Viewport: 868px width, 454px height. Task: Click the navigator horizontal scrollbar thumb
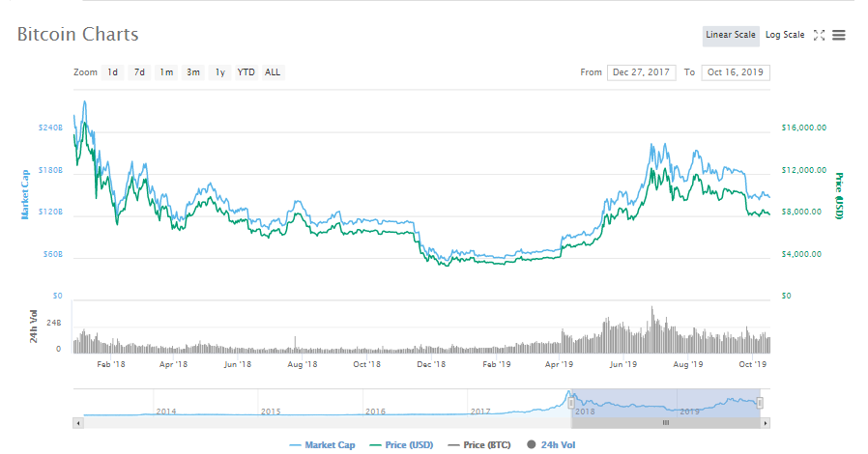coord(666,423)
